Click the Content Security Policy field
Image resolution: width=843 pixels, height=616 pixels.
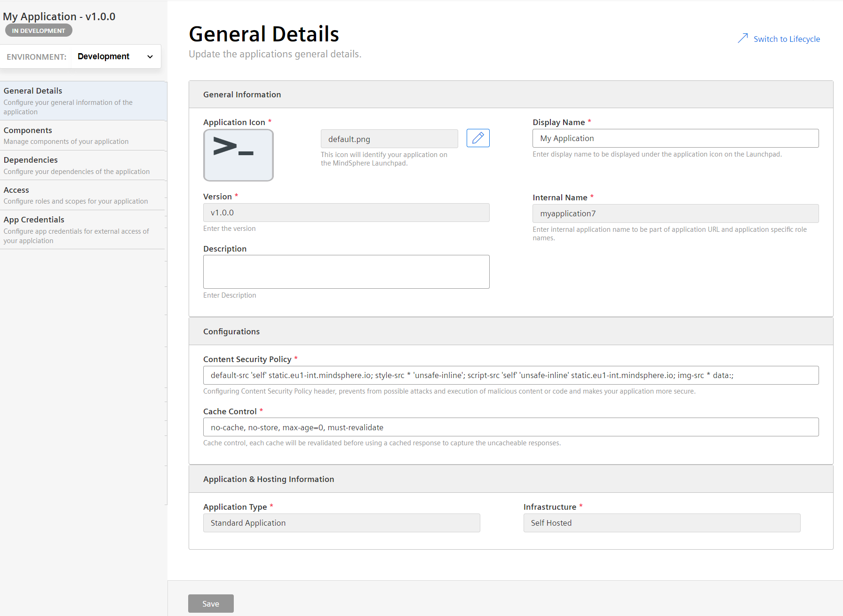coord(511,375)
